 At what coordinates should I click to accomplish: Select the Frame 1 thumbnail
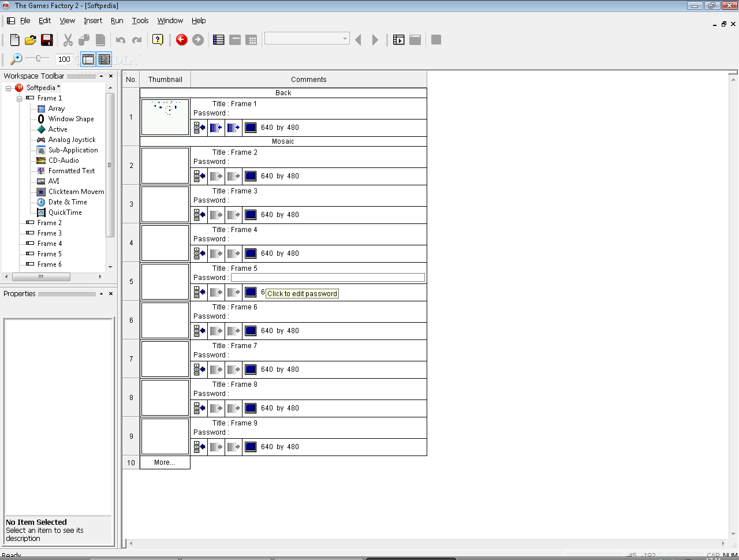click(x=165, y=117)
